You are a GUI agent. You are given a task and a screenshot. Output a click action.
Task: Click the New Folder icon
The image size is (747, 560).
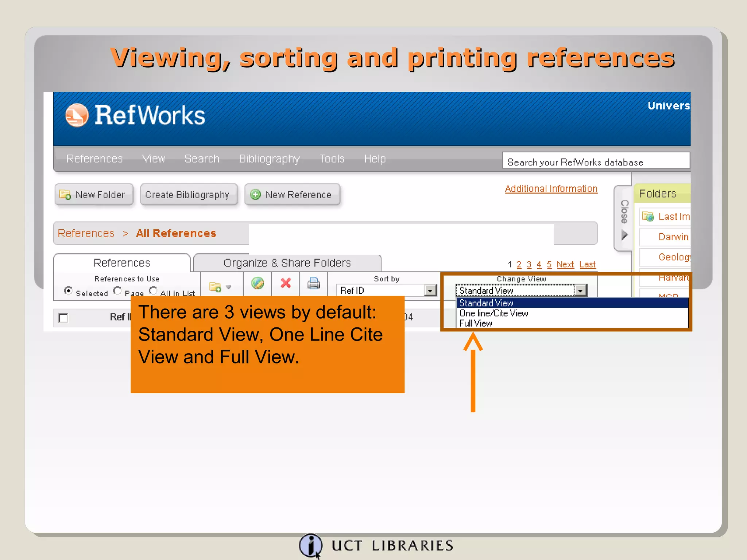tap(65, 194)
